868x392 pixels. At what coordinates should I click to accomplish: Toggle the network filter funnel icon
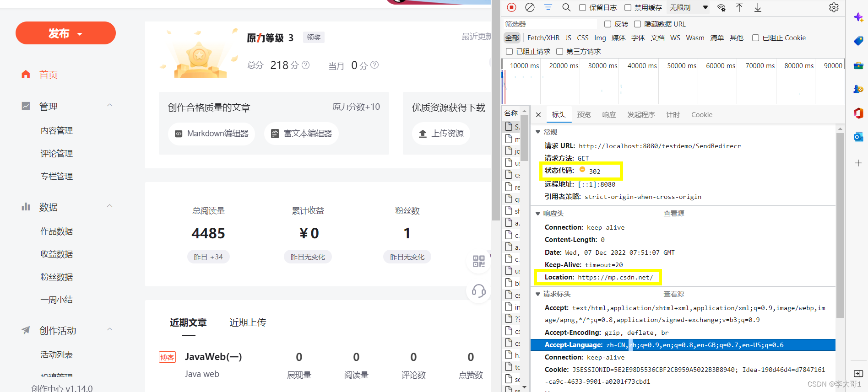[x=548, y=7]
